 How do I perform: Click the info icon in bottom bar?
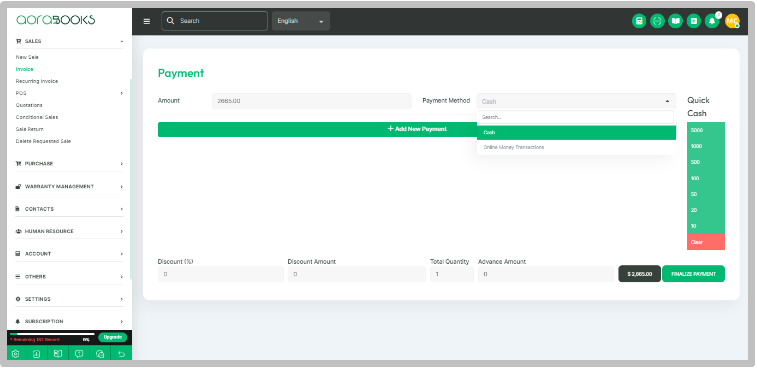pyautogui.click(x=37, y=354)
